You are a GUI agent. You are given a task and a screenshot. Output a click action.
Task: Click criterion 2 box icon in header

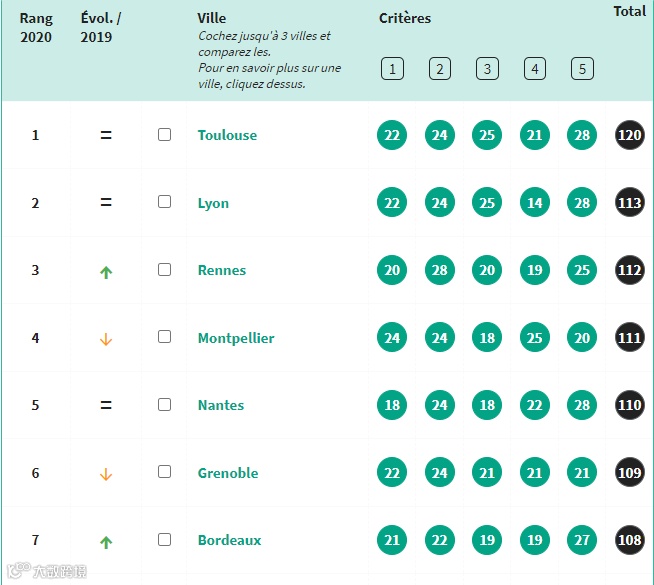[440, 69]
